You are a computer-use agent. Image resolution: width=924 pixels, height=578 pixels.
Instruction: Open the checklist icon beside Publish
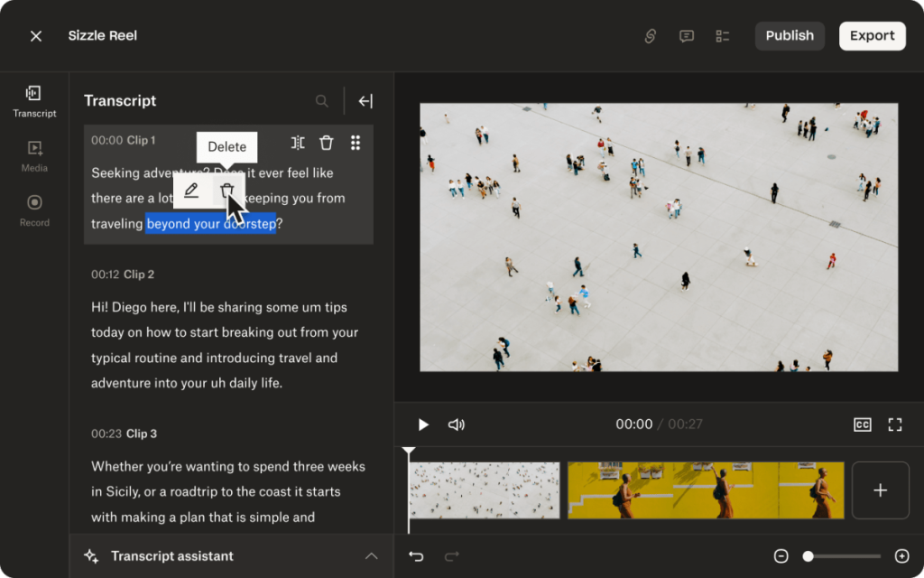(723, 36)
